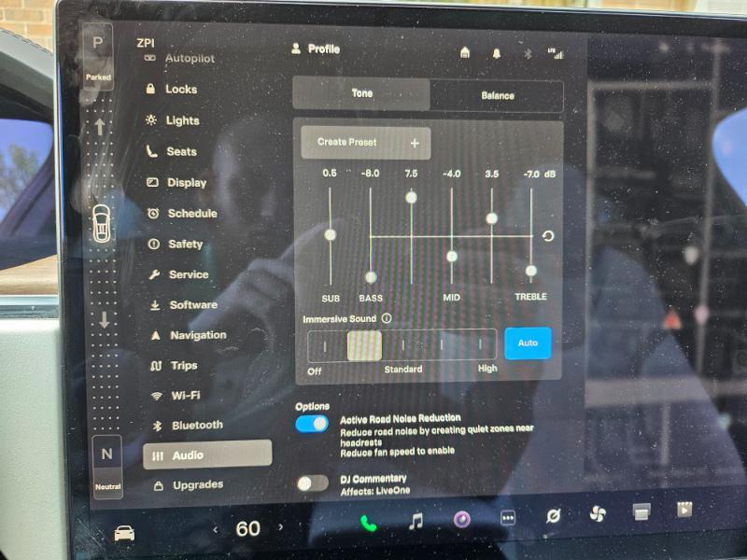Screen dimensions: 747x560
Task: Open the Immersive Sound info icon
Action: pos(387,318)
